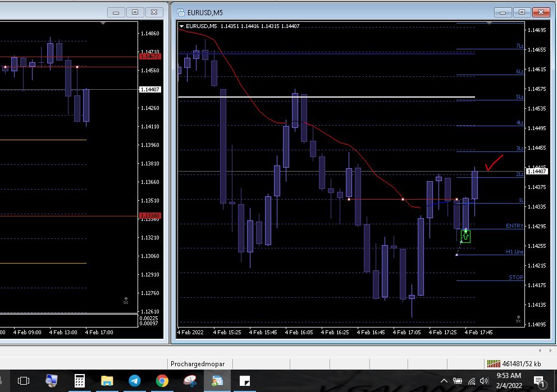Open the EURUSD,M5 chart dropdown triangle
The height and width of the screenshot is (392, 557).
coord(181,26)
